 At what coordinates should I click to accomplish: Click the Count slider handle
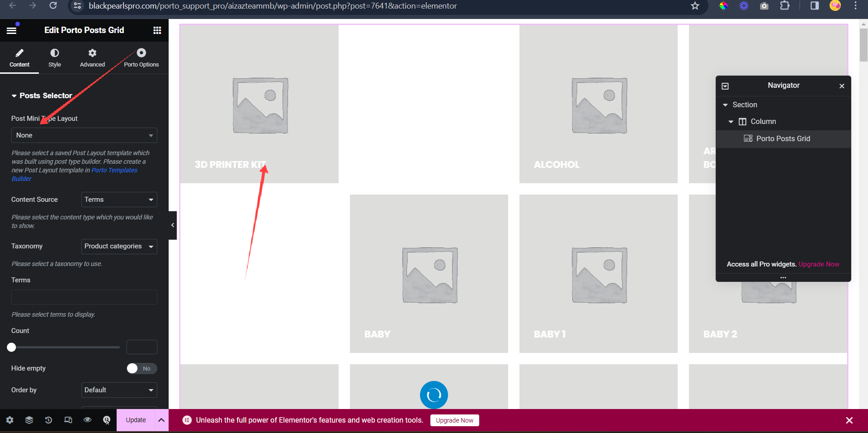pyautogui.click(x=11, y=347)
